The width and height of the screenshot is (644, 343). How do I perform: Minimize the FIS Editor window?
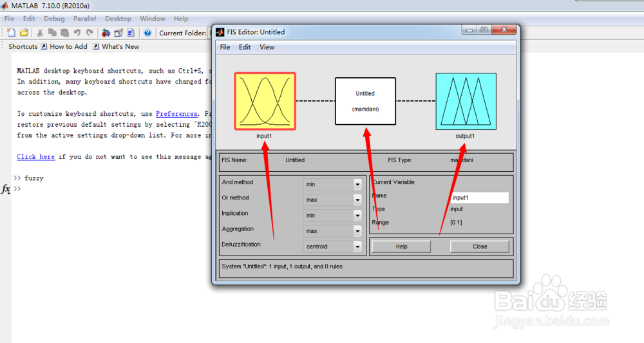(469, 30)
